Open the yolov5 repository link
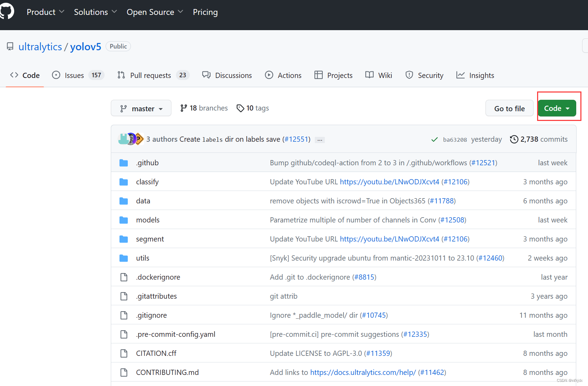Screen dimensions: 588x386 (x=86, y=46)
